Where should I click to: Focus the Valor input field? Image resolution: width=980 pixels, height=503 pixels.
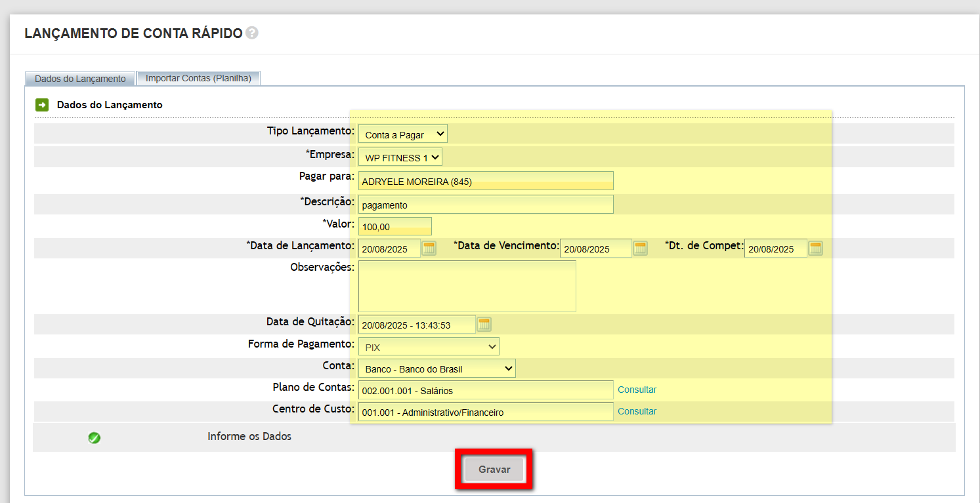(394, 226)
